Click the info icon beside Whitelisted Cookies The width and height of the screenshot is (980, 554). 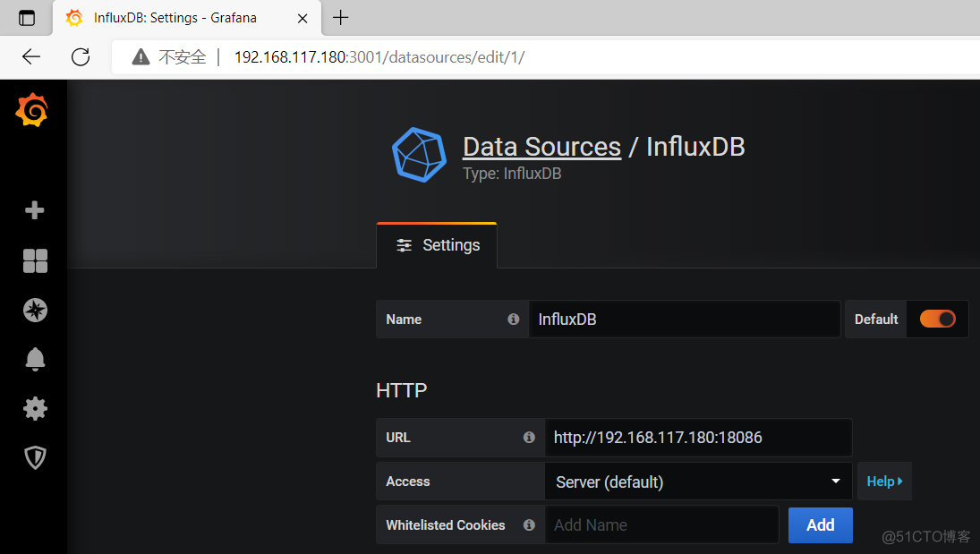tap(529, 525)
